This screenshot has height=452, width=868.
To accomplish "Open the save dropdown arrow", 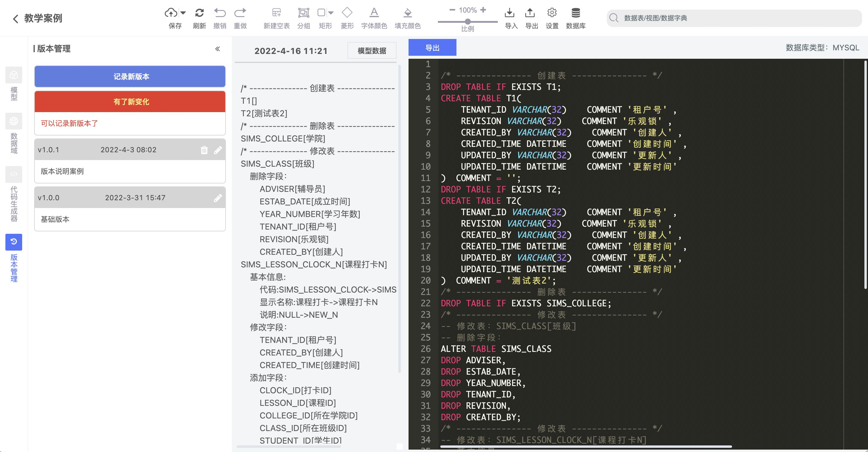I will pos(183,13).
